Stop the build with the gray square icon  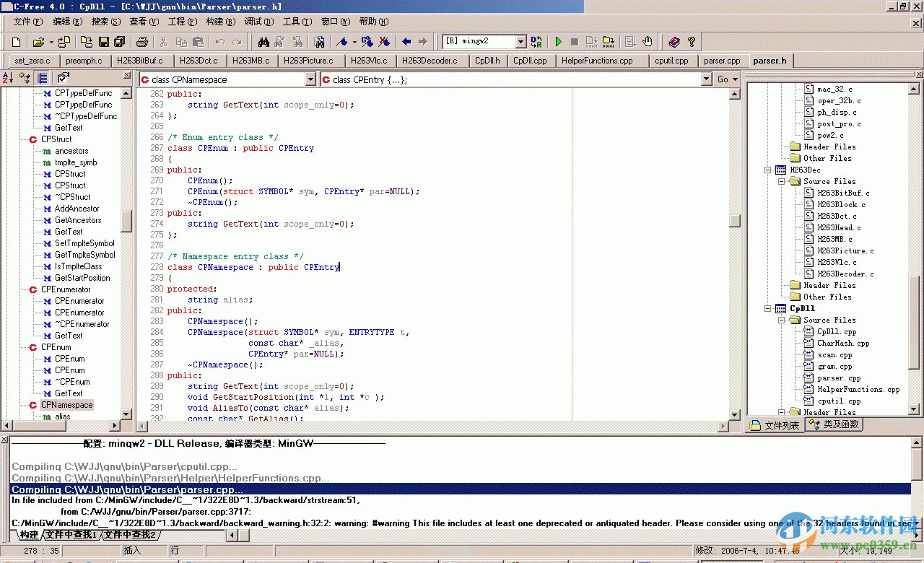tap(575, 41)
